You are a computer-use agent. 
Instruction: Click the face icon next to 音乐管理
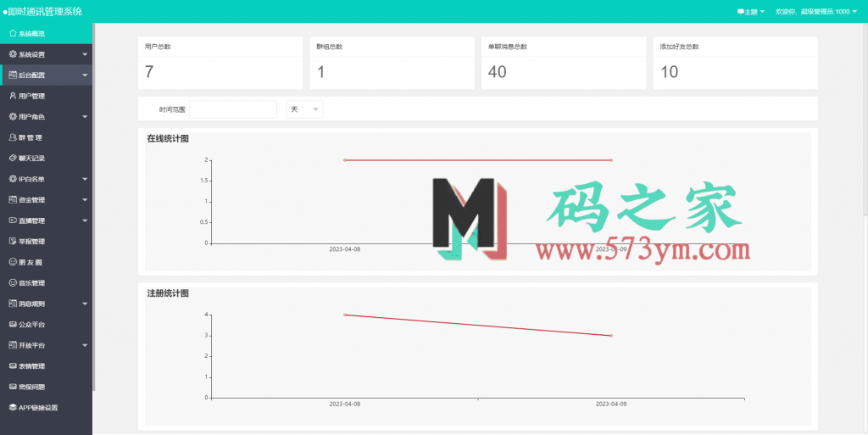(13, 283)
